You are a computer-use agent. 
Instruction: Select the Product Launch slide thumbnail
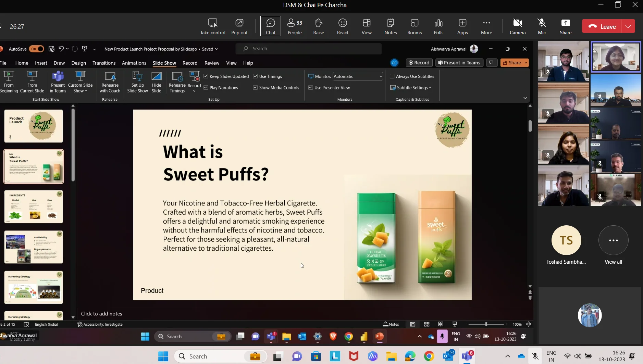pyautogui.click(x=34, y=126)
